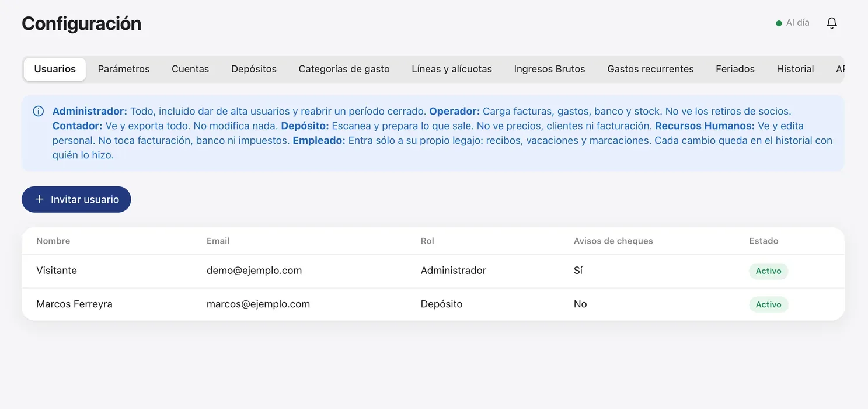868x409 pixels.
Task: Click the Invitar usuario button
Action: 76,199
